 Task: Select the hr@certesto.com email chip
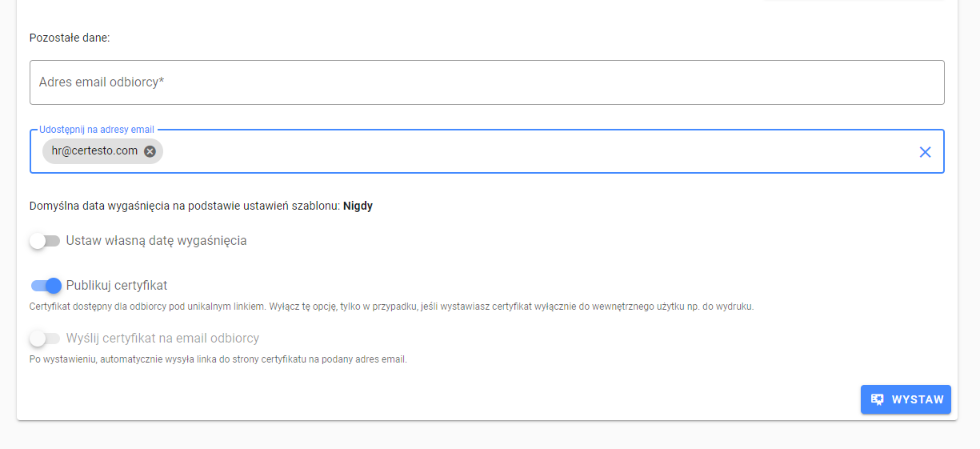tap(94, 151)
